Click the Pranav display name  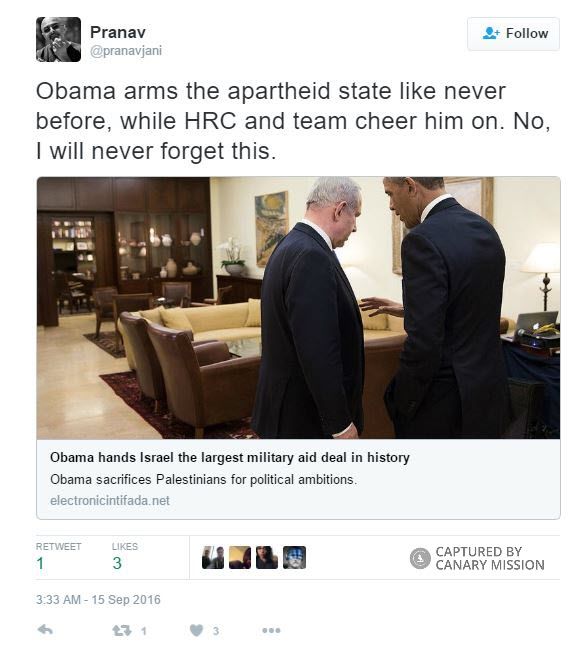(x=118, y=32)
